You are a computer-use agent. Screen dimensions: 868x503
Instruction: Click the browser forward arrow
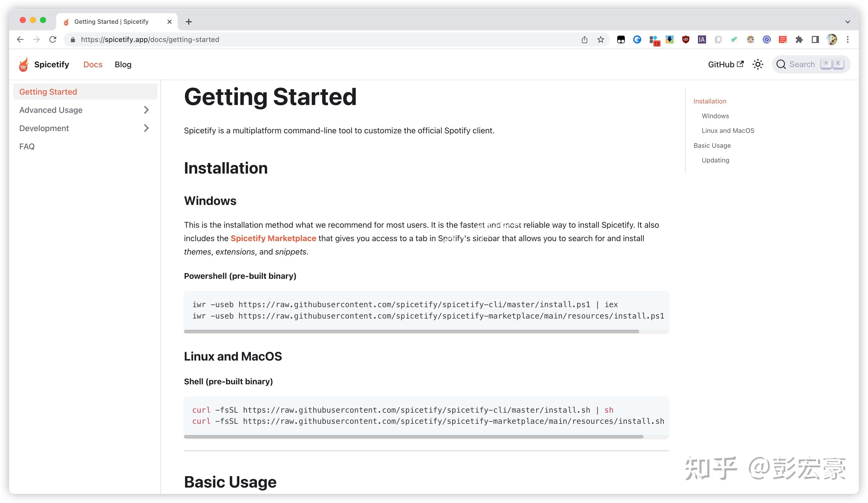(36, 39)
